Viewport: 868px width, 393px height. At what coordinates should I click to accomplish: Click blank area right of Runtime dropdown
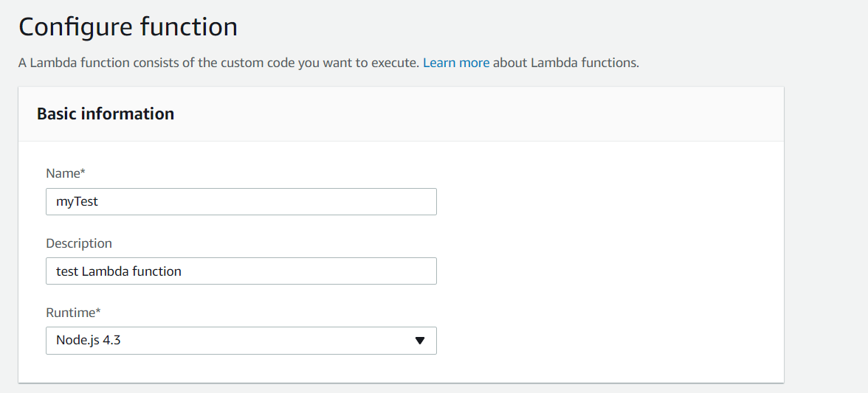(x=590, y=340)
